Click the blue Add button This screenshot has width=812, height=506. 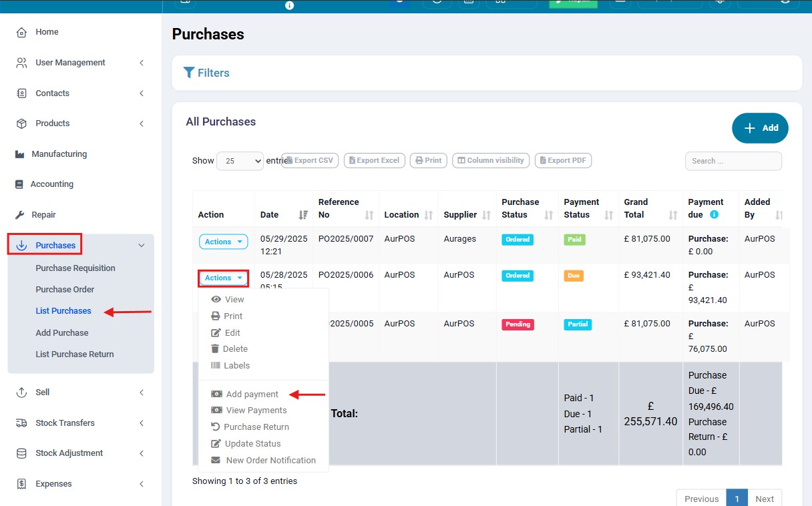pos(760,128)
